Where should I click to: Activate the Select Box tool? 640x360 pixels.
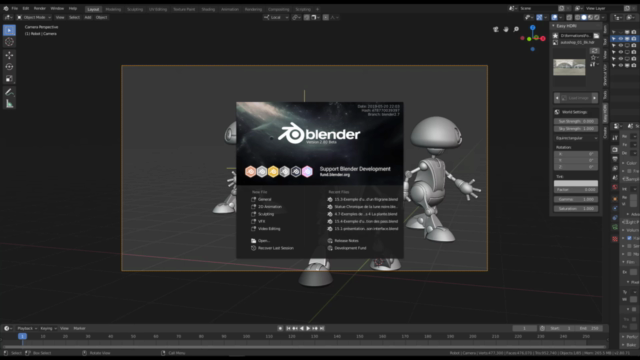[x=9, y=30]
